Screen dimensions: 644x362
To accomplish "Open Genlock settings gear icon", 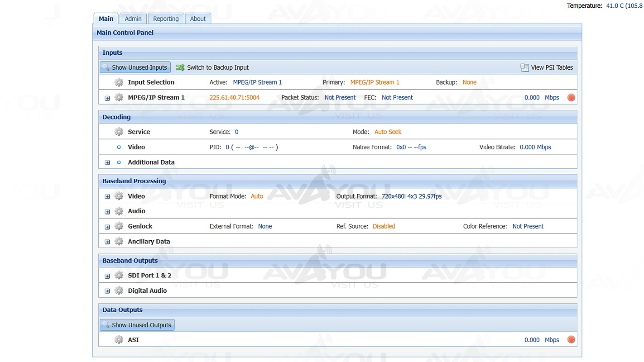I will (119, 226).
